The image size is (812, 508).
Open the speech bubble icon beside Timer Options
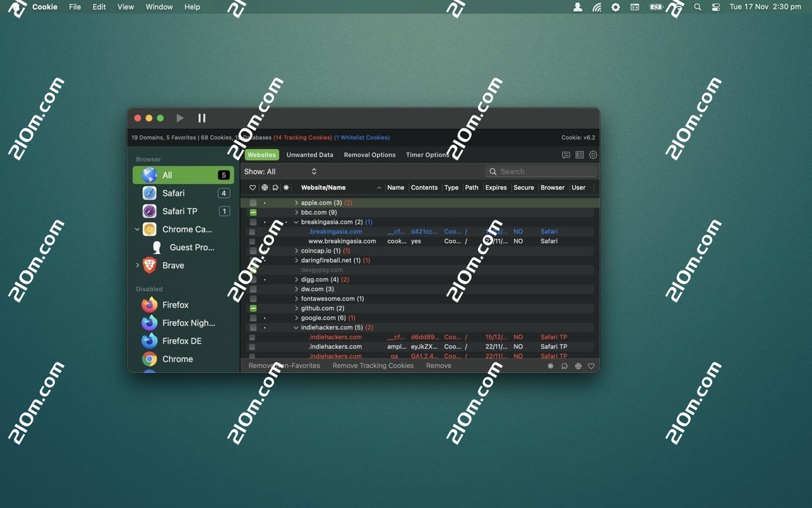(566, 155)
